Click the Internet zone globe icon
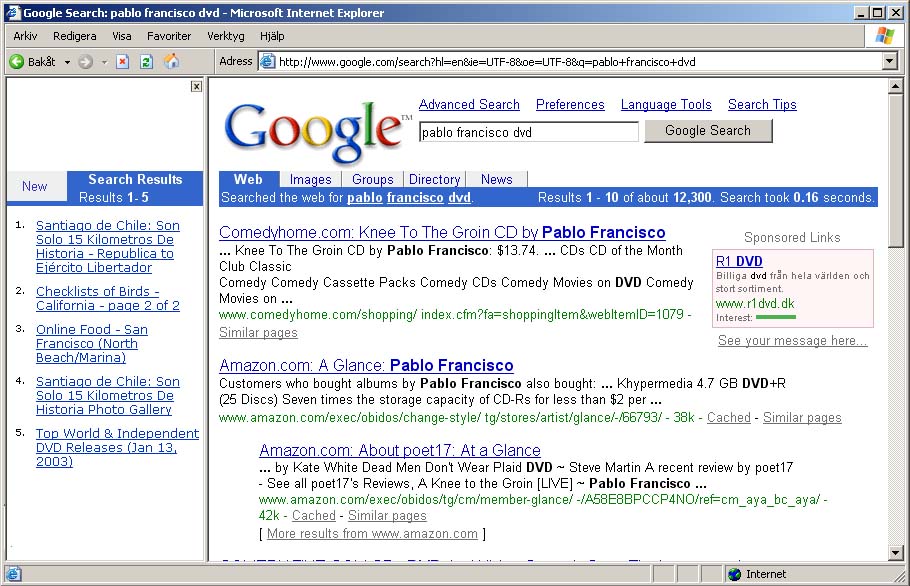This screenshot has height=586, width=910. 735,574
